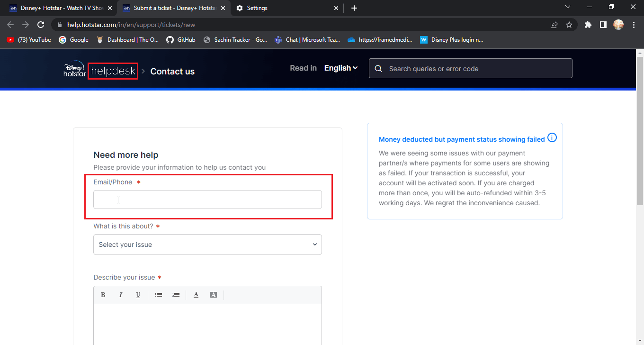Open the text background color picker
This screenshot has height=345, width=644.
(214, 295)
